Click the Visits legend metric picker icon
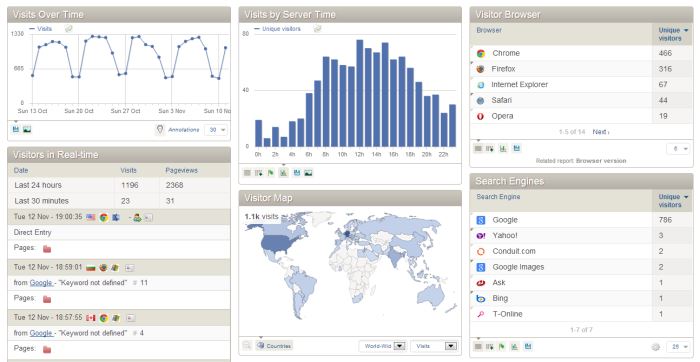The width and height of the screenshot is (700, 362). 68,29
